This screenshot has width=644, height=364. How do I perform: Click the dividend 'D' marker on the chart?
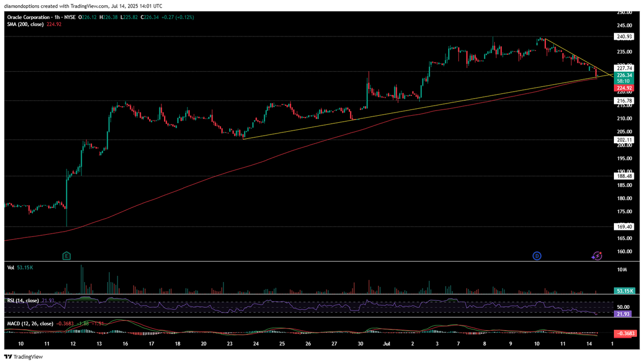coord(537,256)
